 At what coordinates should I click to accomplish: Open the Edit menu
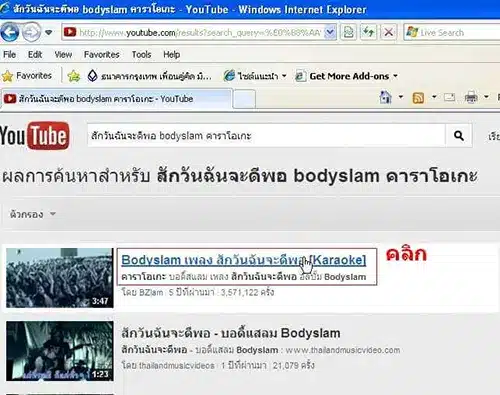35,54
